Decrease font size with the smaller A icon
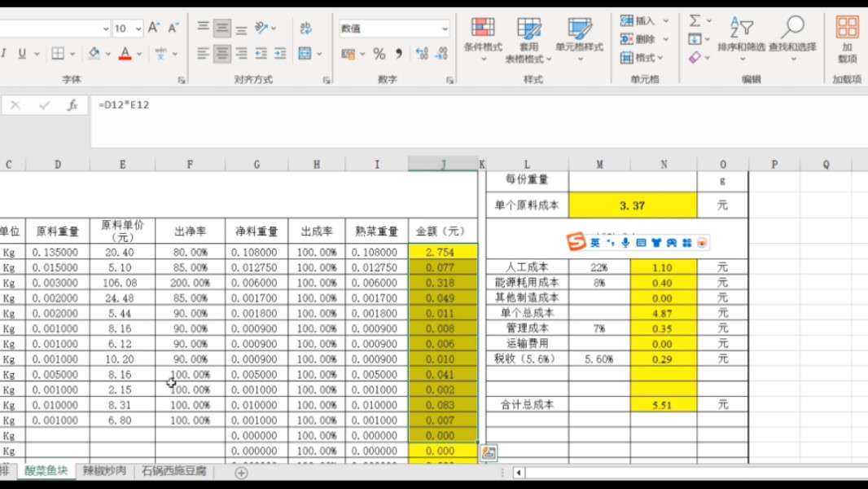The width and height of the screenshot is (868, 489). 173,27
